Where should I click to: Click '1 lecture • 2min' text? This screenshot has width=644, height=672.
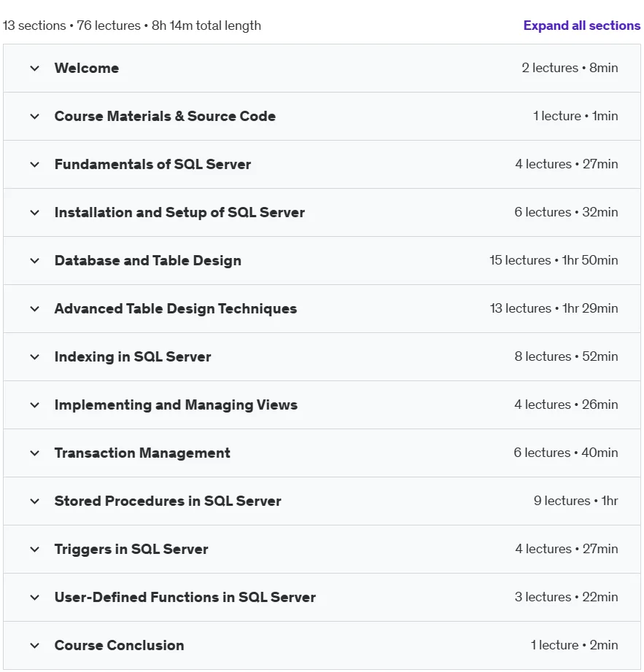tap(575, 645)
